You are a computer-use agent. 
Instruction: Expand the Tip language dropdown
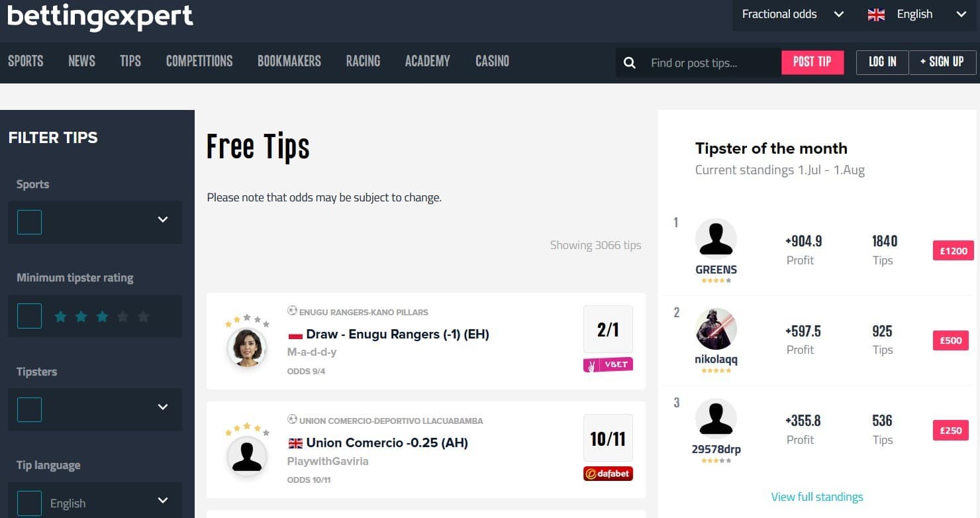point(163,501)
